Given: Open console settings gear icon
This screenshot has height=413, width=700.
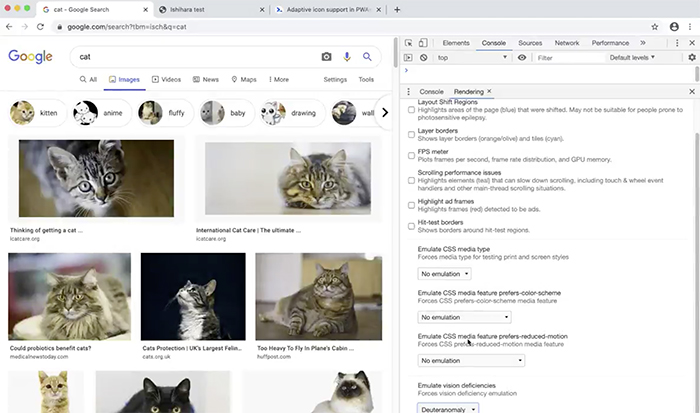Looking at the screenshot, I should [692, 58].
